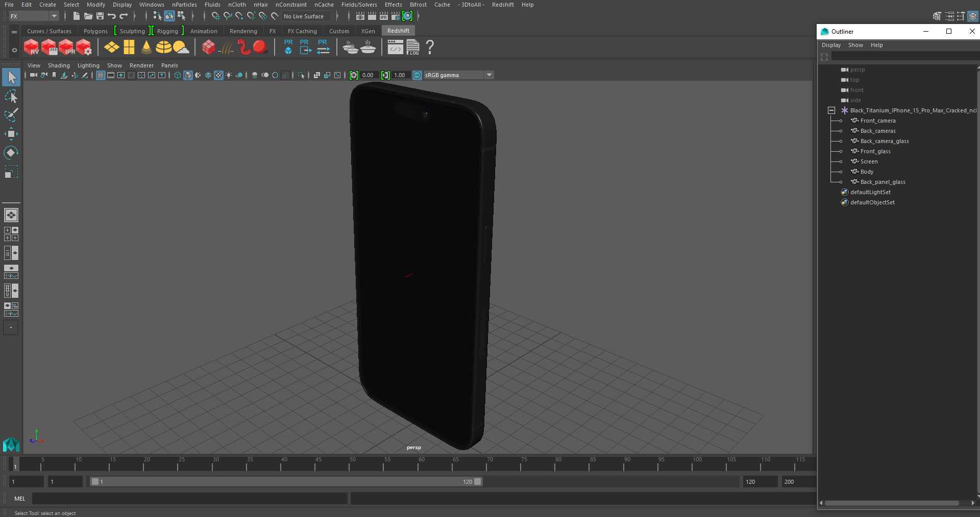The height and width of the screenshot is (517, 980).
Task: Click the viewport gamma value field 1.00
Action: pyautogui.click(x=400, y=75)
